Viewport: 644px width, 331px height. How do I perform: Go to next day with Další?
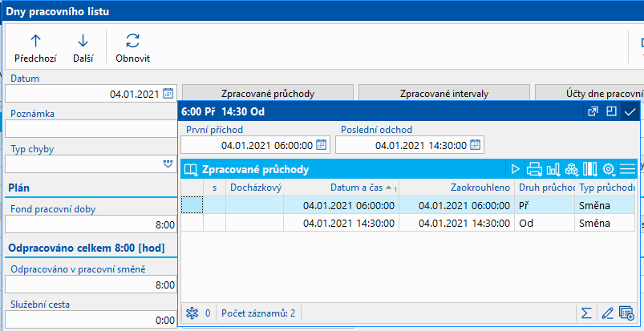click(x=83, y=46)
